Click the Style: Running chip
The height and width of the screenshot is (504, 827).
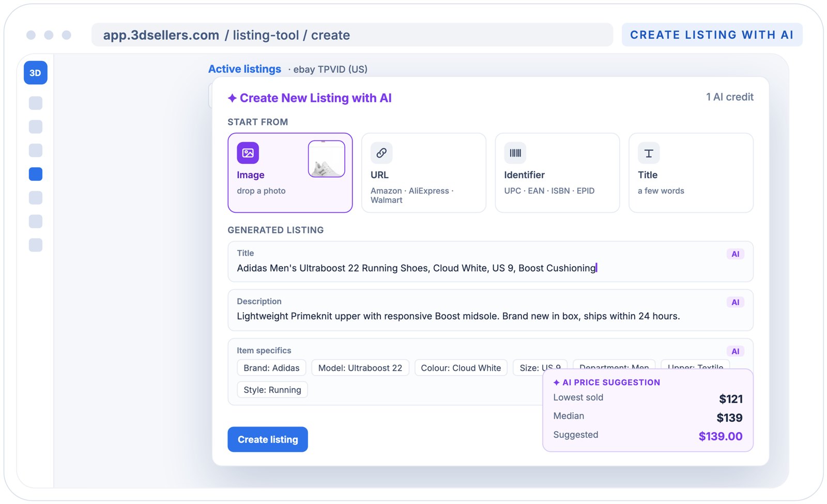(272, 390)
